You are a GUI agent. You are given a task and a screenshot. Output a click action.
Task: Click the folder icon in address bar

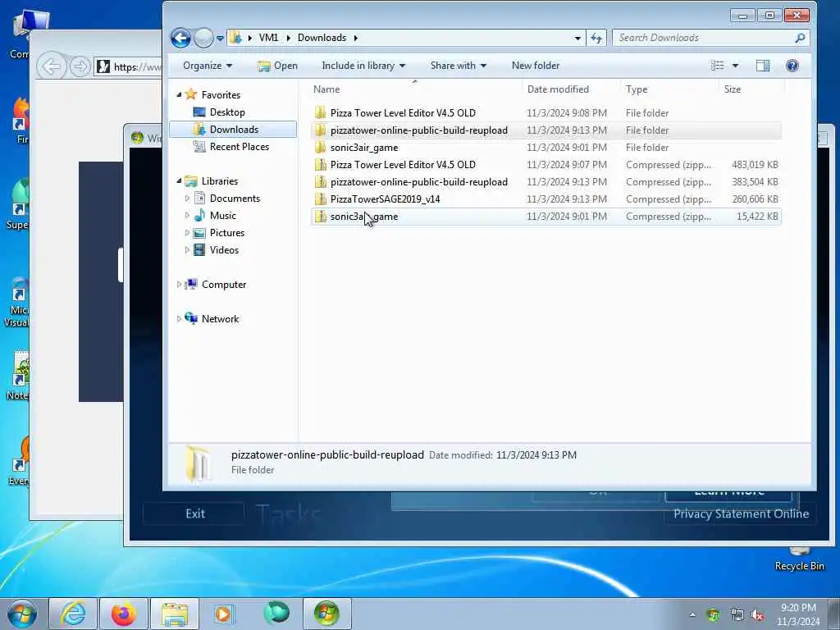click(x=235, y=38)
